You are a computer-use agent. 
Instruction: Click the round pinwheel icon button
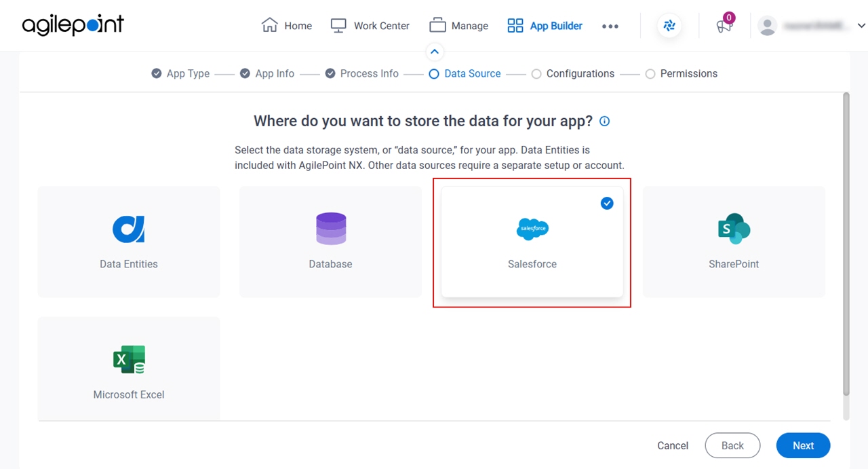coord(669,26)
